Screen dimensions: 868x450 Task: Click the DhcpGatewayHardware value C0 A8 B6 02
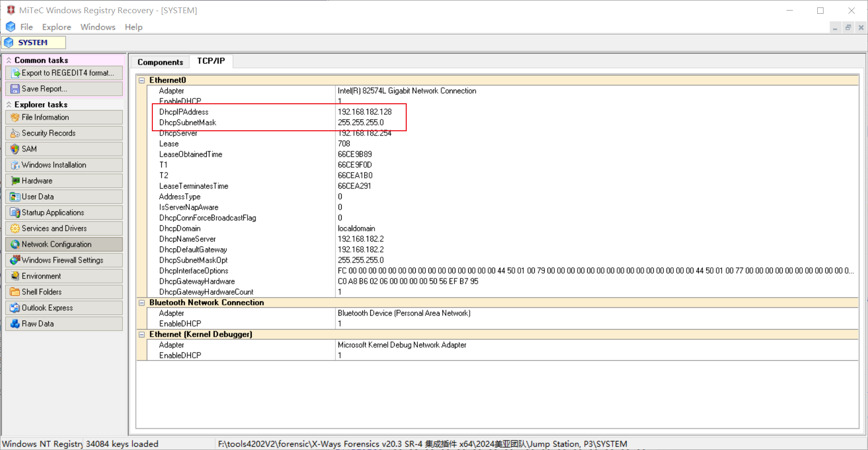pyautogui.click(x=408, y=282)
